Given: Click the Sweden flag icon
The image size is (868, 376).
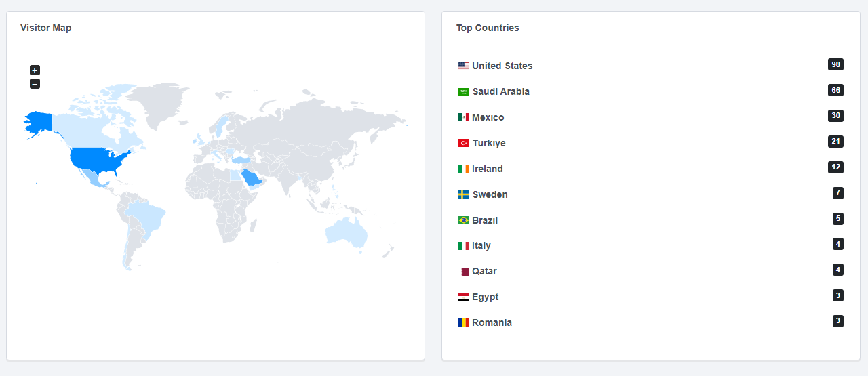Looking at the screenshot, I should click(x=464, y=194).
